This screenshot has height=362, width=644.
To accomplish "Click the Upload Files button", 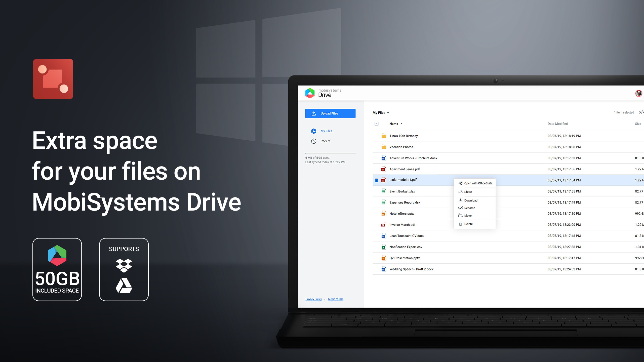I will 330,113.
